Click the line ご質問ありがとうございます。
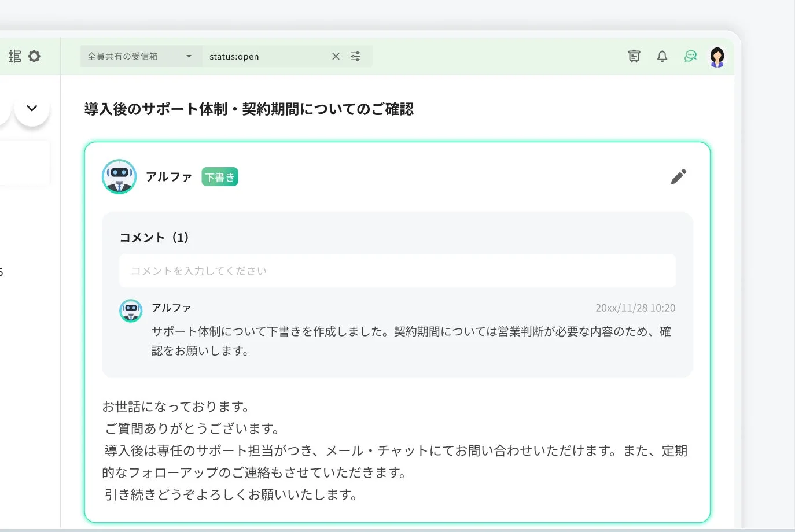 [x=192, y=428]
